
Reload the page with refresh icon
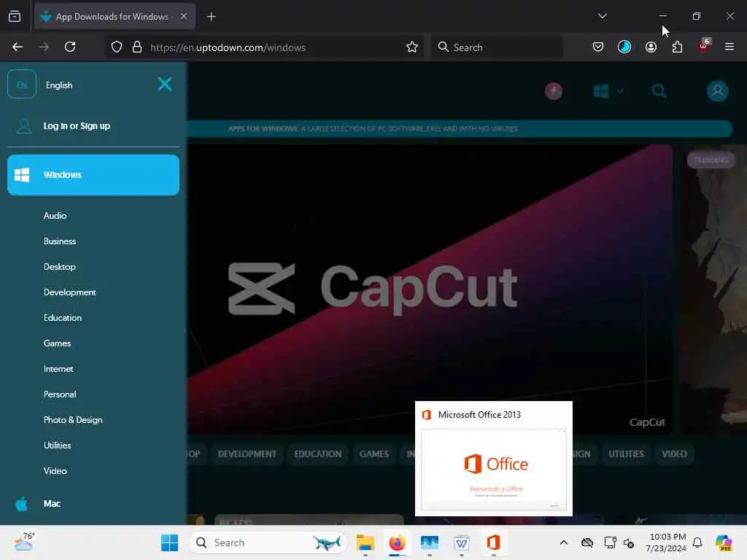click(70, 47)
